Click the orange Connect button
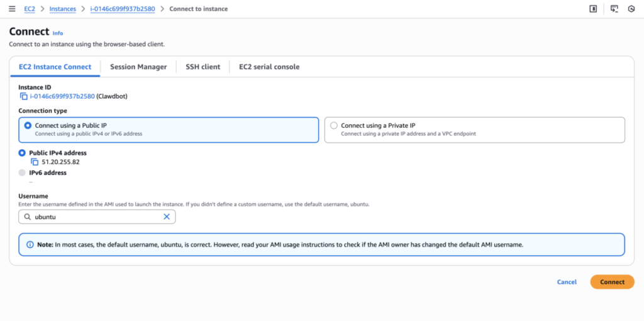644x321 pixels. coord(612,282)
